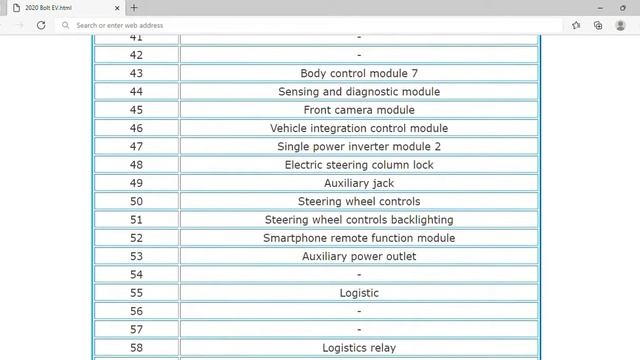Click fuse number 49 cell
The width and height of the screenshot is (640, 360).
[136, 183]
